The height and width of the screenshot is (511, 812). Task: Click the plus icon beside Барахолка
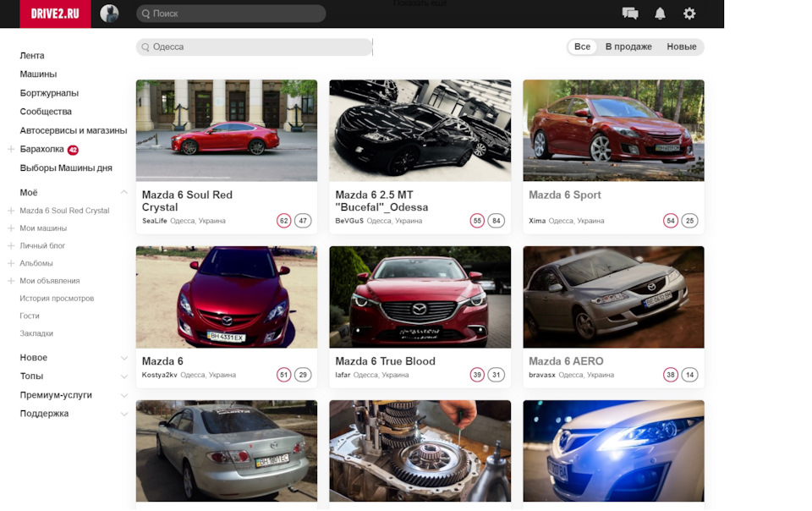[x=11, y=149]
